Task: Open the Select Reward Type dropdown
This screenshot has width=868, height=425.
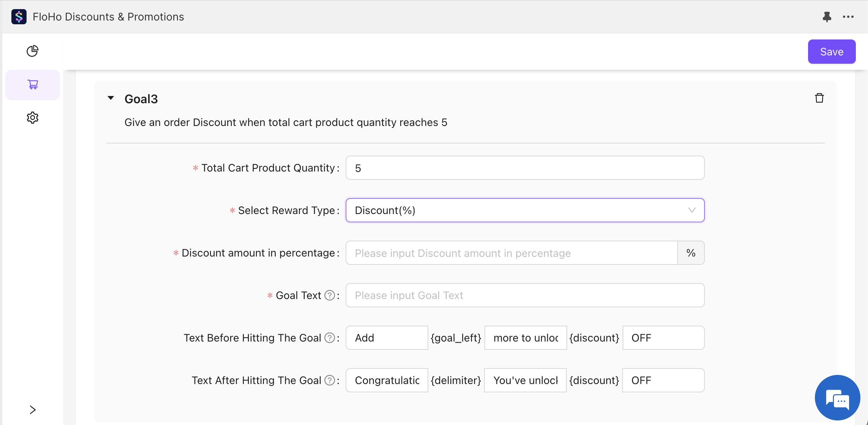Action: (x=525, y=210)
